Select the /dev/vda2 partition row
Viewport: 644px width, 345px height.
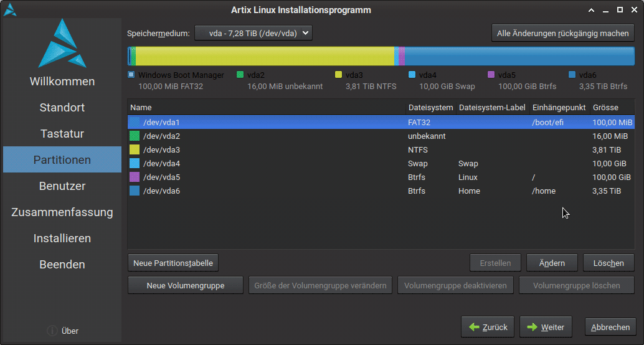pyautogui.click(x=381, y=136)
